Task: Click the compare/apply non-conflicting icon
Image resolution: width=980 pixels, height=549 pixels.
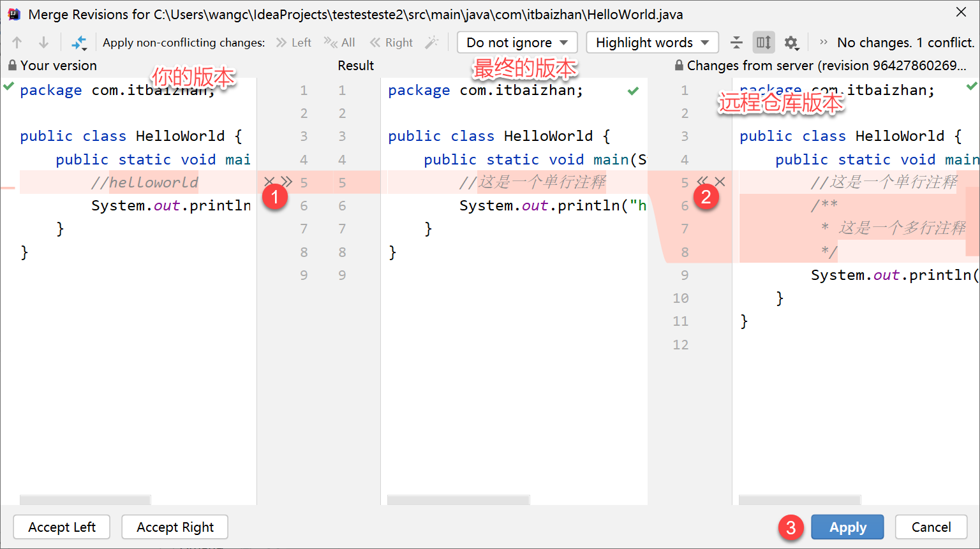Action: point(78,43)
